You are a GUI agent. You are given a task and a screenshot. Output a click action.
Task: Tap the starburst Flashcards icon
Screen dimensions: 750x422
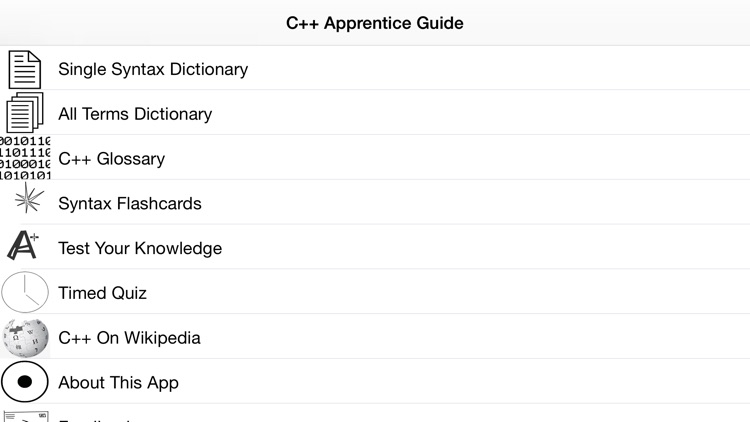pos(28,199)
